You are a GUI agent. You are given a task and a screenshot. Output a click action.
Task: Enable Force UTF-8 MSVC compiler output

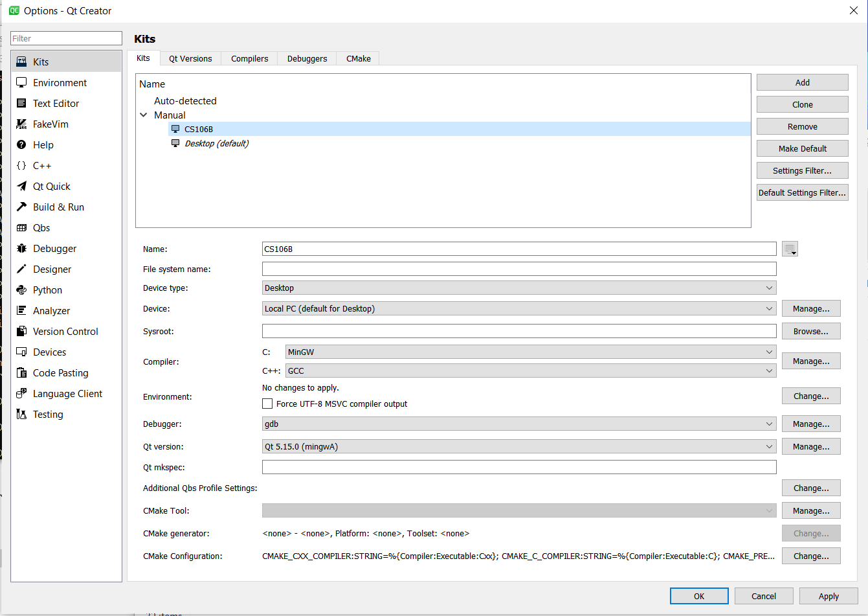point(267,404)
